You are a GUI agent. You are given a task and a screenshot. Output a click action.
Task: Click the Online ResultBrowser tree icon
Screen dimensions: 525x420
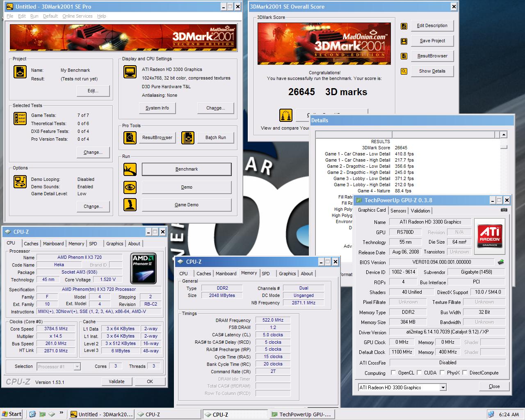[x=286, y=115]
